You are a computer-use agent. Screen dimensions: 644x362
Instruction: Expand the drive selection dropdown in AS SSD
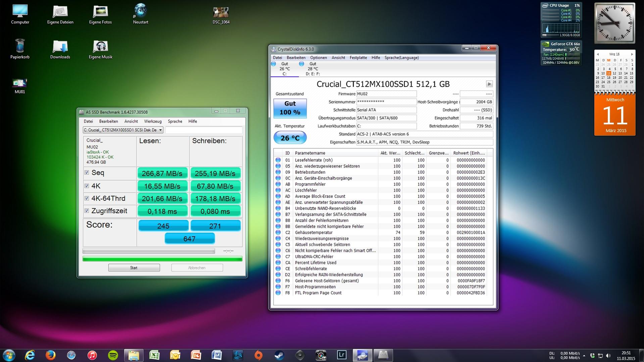point(160,130)
